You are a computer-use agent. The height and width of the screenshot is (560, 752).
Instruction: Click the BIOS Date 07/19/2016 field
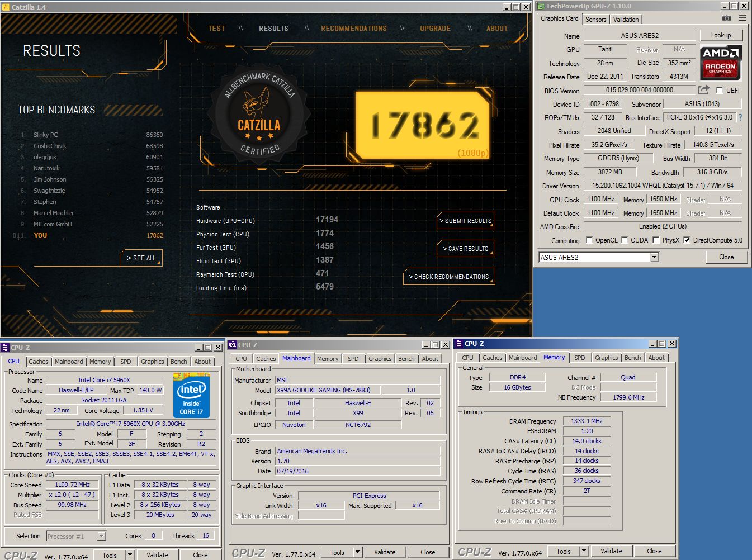coord(358,471)
